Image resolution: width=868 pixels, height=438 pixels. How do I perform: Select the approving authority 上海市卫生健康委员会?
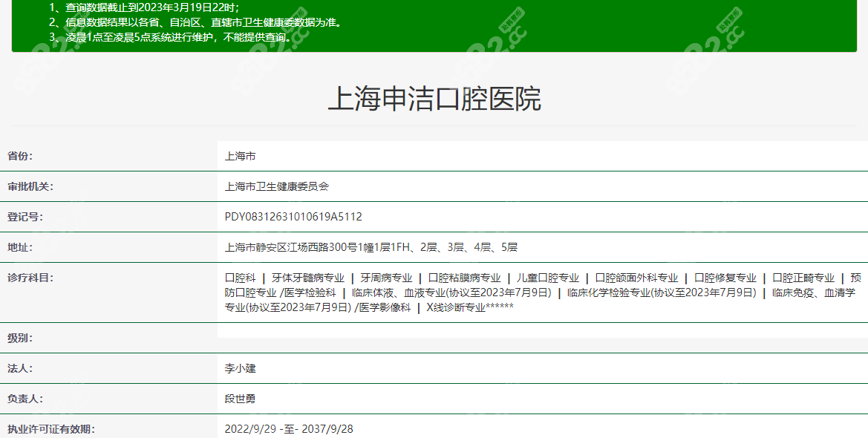(276, 186)
